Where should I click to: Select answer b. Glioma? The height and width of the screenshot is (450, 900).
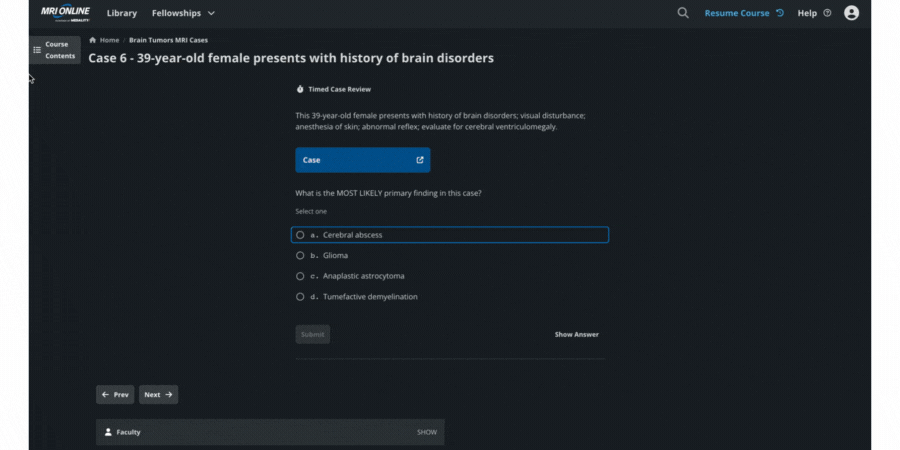point(300,255)
